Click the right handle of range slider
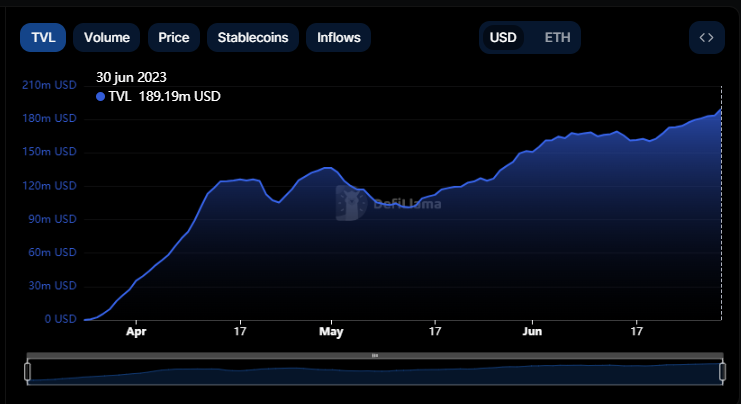This screenshot has width=741, height=404. tap(721, 372)
